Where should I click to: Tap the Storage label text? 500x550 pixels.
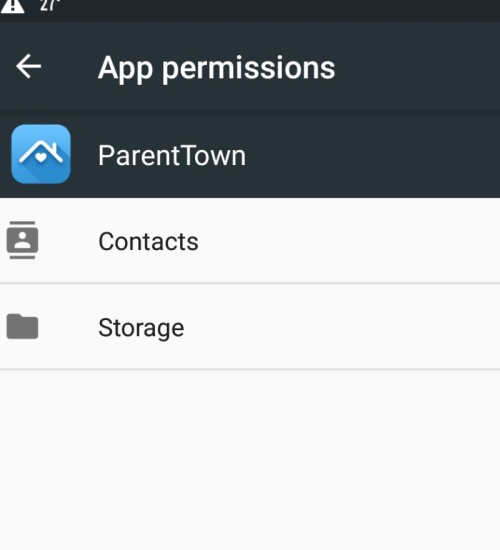[141, 328]
